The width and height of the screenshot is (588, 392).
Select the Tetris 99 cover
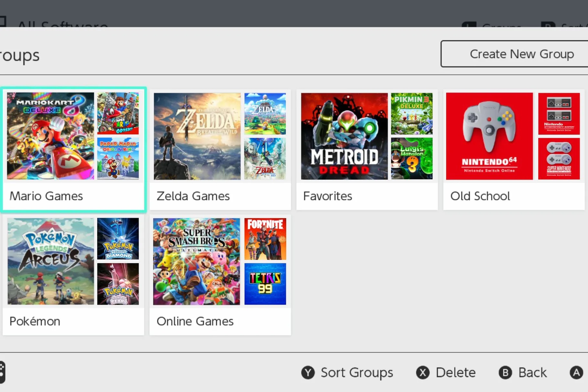265,284
